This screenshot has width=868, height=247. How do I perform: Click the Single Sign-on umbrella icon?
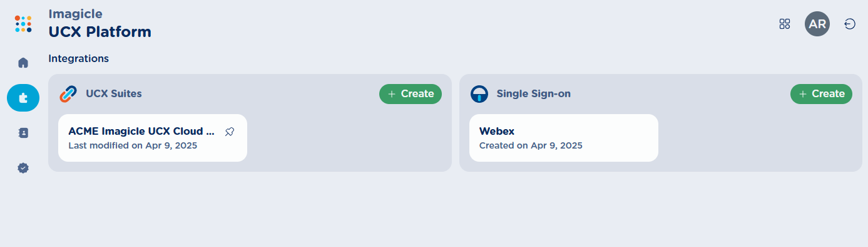pos(479,94)
